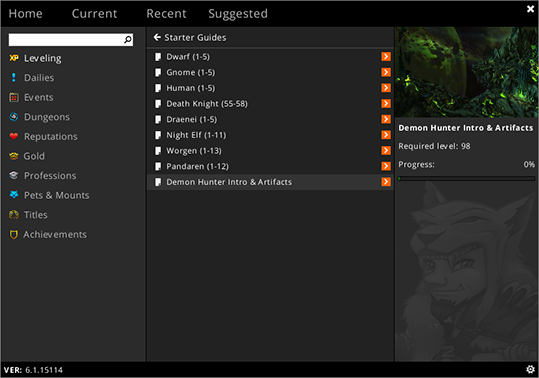Screen dimensions: 539x378
Task: Open the Professions category
Action: [50, 176]
